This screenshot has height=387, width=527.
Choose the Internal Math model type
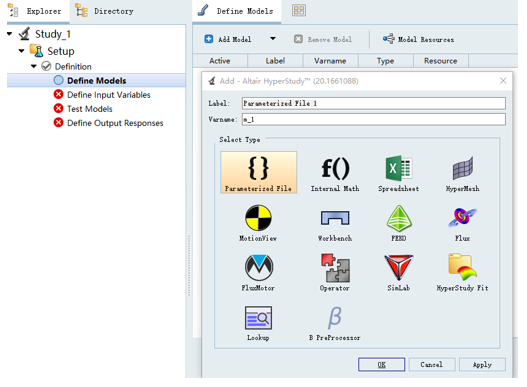(x=335, y=174)
